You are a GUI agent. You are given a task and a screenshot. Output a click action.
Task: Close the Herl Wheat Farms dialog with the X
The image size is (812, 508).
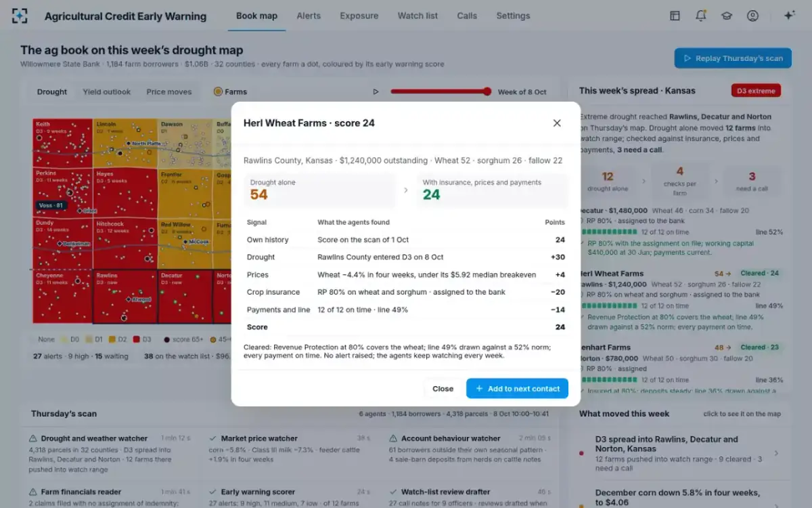557,123
